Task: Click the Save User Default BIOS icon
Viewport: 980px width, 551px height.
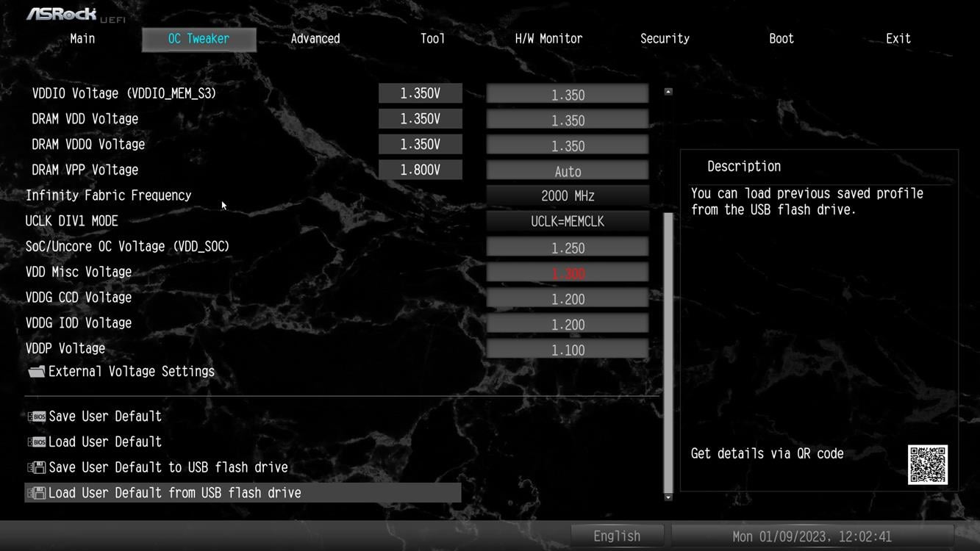Action: [36, 417]
